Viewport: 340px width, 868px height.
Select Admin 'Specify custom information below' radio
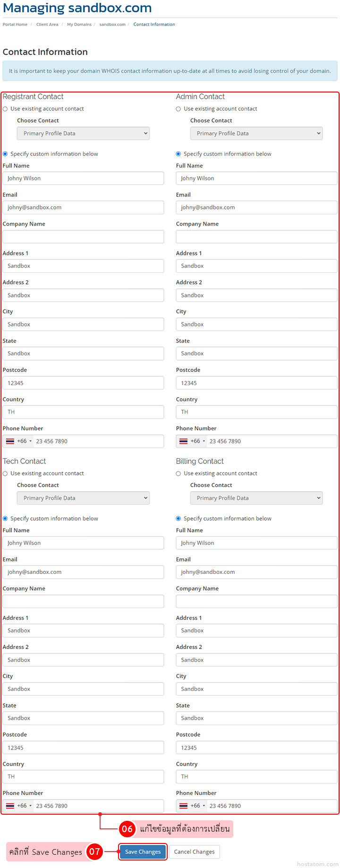click(x=178, y=154)
